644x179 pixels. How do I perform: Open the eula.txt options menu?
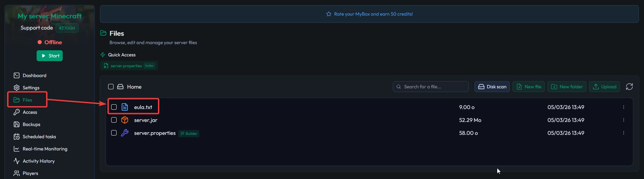tap(623, 107)
